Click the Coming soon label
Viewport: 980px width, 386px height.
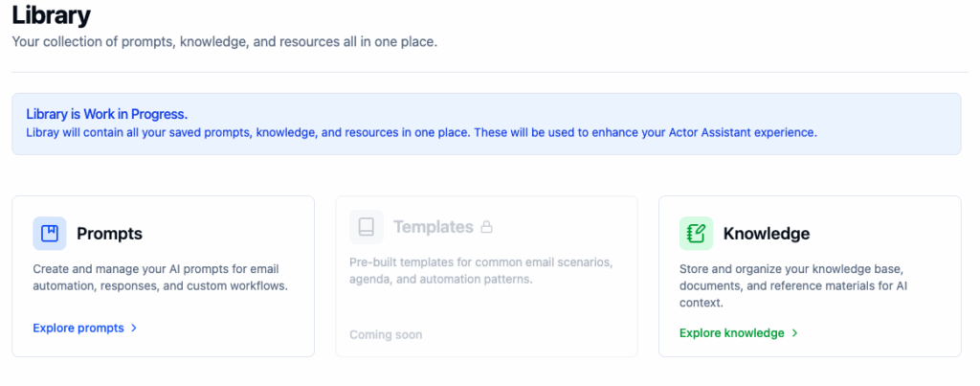[x=386, y=334]
